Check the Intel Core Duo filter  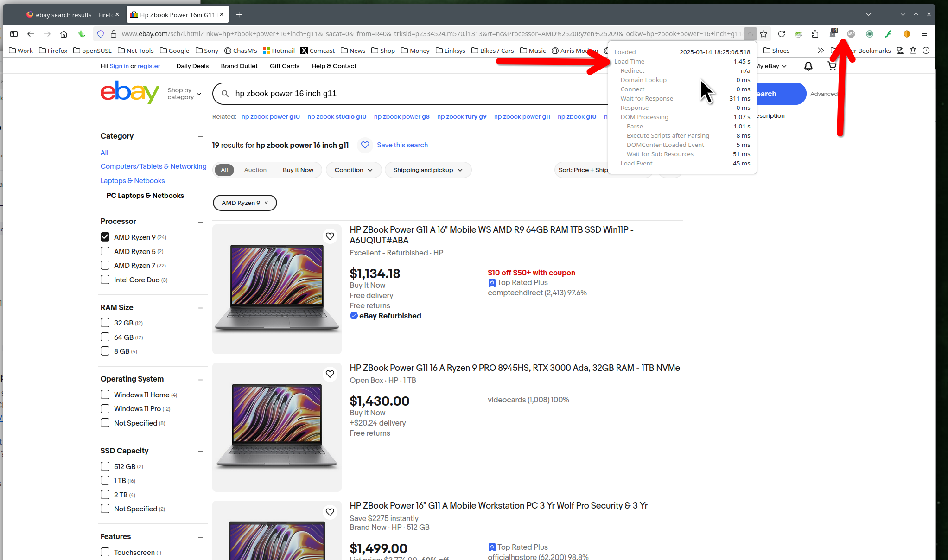point(105,280)
